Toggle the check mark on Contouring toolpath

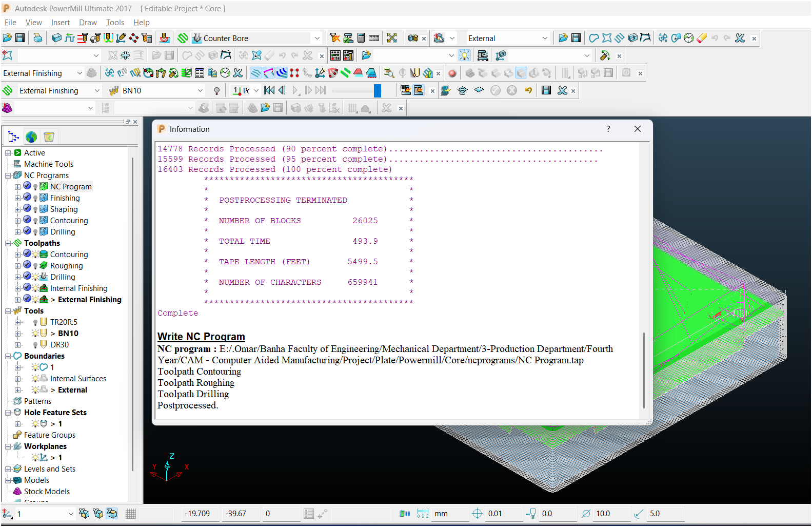pos(27,253)
